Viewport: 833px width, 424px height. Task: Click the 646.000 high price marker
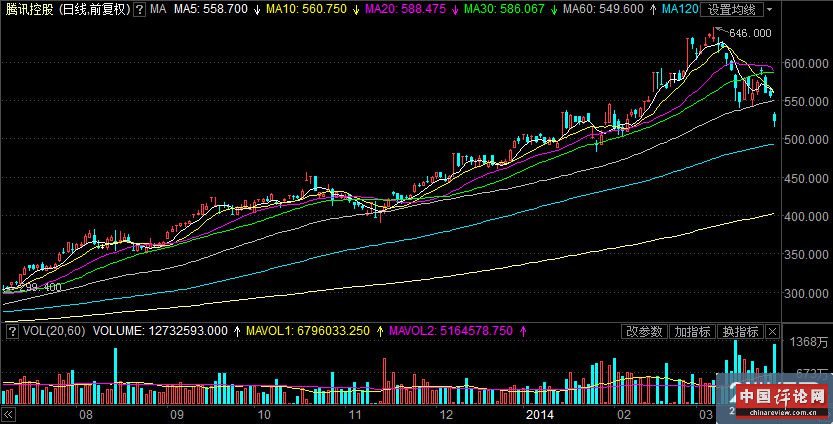pyautogui.click(x=750, y=33)
